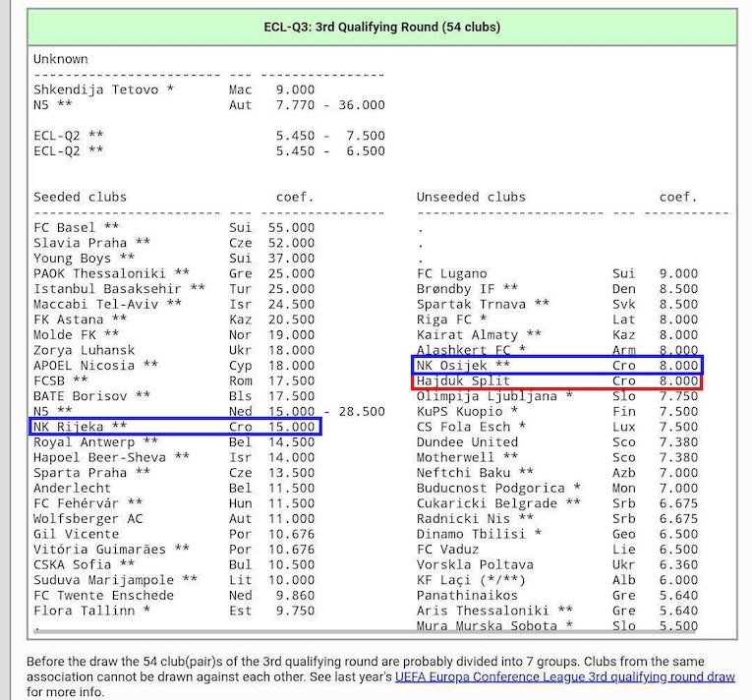Click Suduva Marijampole entry
This screenshot has width=752, height=700.
[174, 580]
